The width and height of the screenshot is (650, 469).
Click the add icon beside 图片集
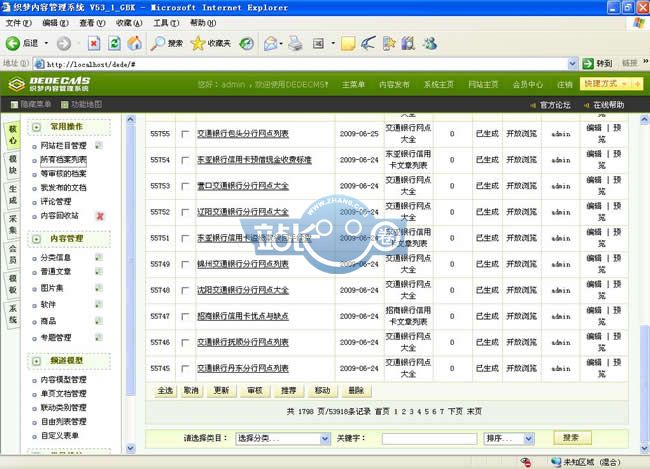click(x=98, y=288)
